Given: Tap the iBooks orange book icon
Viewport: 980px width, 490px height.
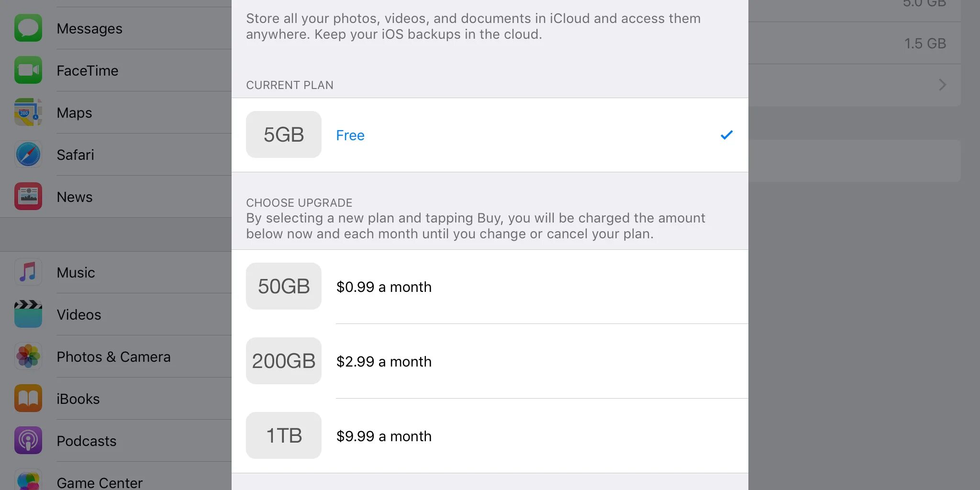Looking at the screenshot, I should (x=28, y=399).
